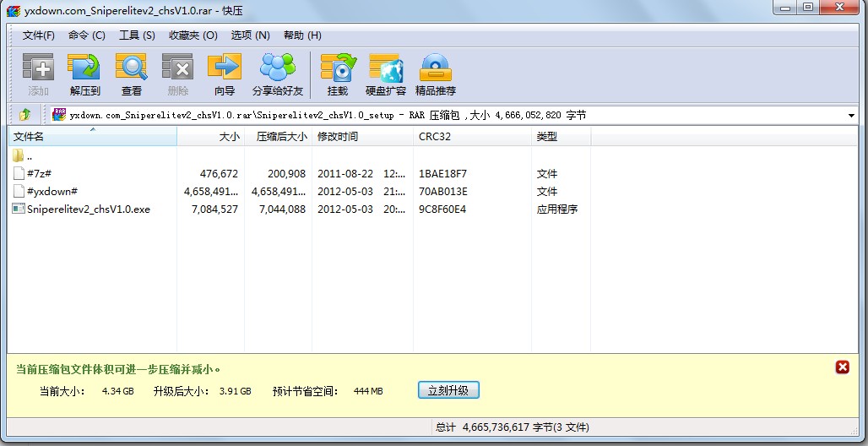Go up one folder level arrow
Image resolution: width=868 pixels, height=446 pixels.
click(x=25, y=115)
